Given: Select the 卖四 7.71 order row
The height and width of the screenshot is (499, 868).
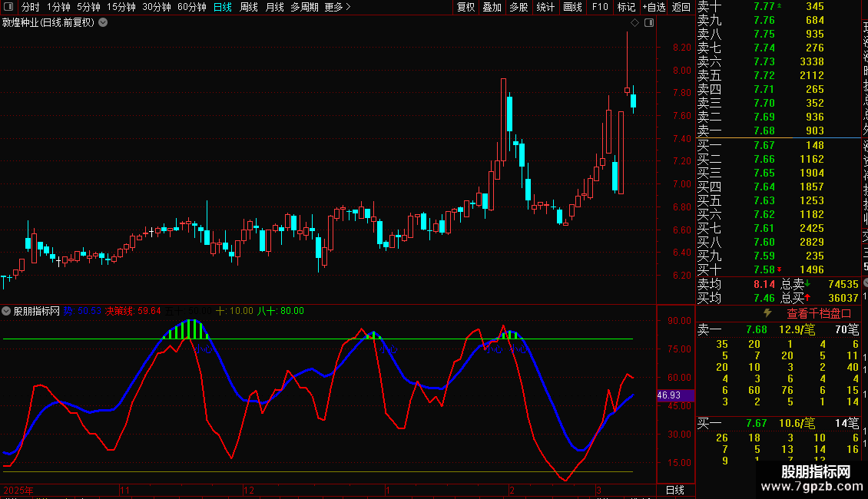Looking at the screenshot, I should (x=778, y=90).
